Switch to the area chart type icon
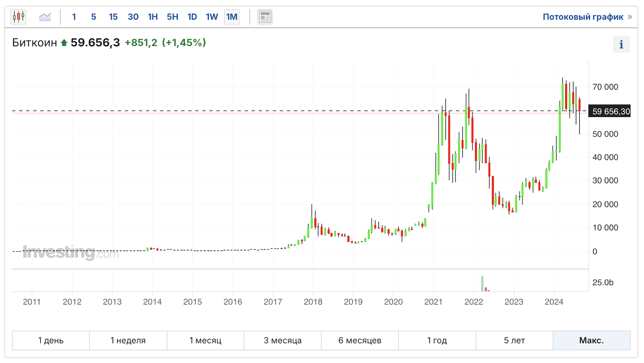 (x=45, y=17)
